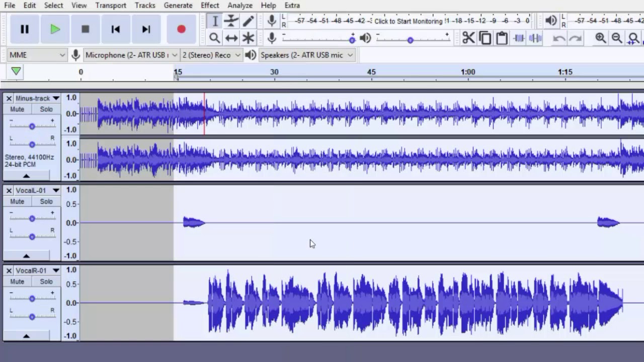This screenshot has width=644, height=362.
Task: Open the Tracks menu
Action: 145,6
